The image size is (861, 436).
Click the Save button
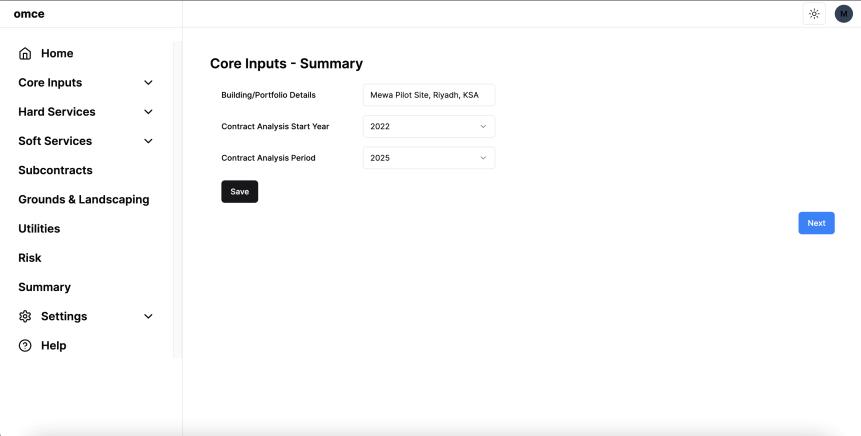click(x=239, y=192)
